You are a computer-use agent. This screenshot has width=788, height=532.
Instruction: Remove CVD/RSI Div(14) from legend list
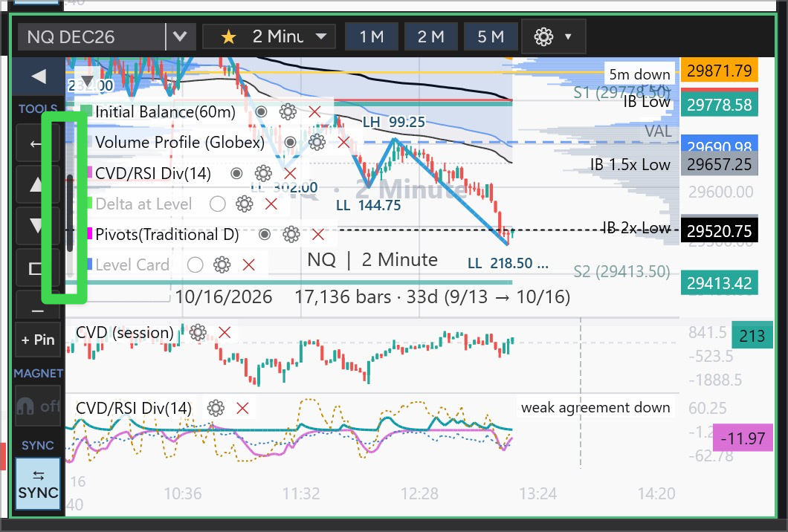coord(290,173)
